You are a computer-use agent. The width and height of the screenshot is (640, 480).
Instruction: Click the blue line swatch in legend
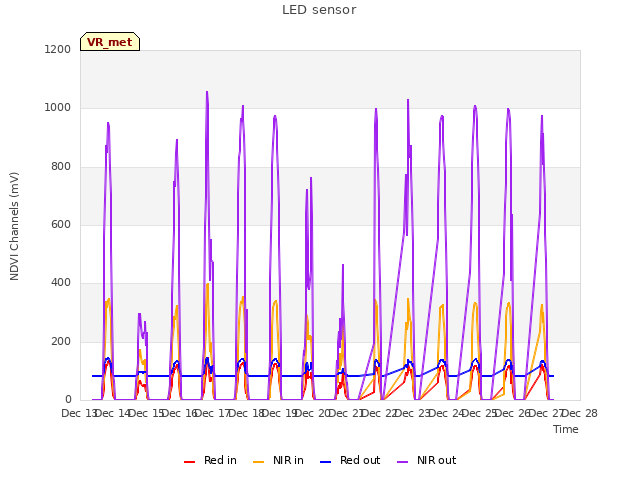coord(325,462)
